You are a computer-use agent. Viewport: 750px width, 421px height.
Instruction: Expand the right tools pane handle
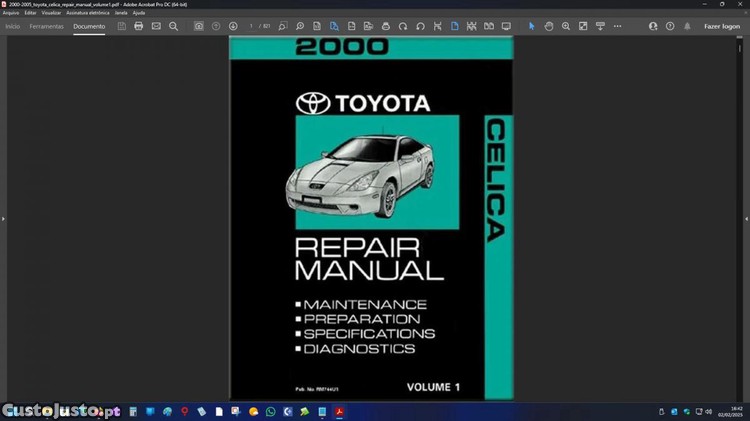pyautogui.click(x=746, y=218)
